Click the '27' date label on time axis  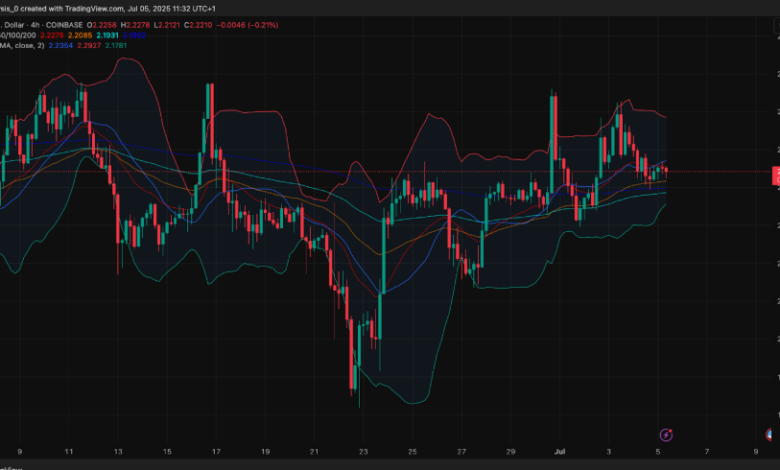[462, 452]
